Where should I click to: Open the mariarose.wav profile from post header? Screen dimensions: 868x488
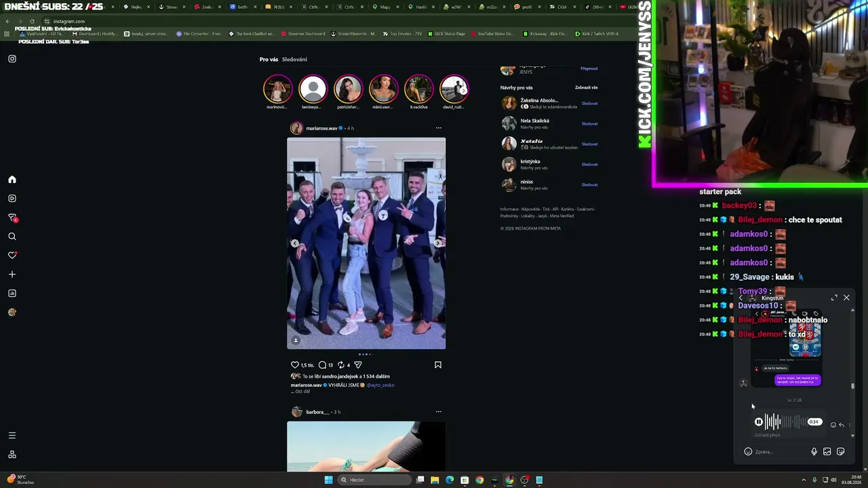321,128
